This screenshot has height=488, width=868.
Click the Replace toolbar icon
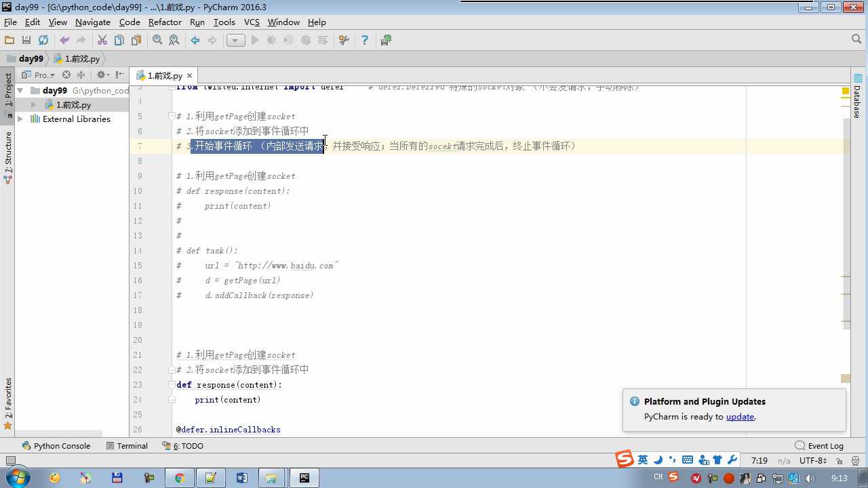(x=174, y=41)
